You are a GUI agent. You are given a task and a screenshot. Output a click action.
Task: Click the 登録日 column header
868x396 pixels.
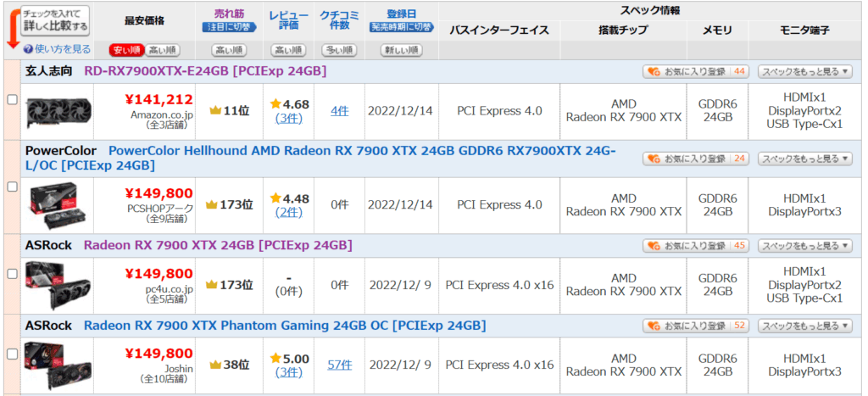(x=401, y=14)
